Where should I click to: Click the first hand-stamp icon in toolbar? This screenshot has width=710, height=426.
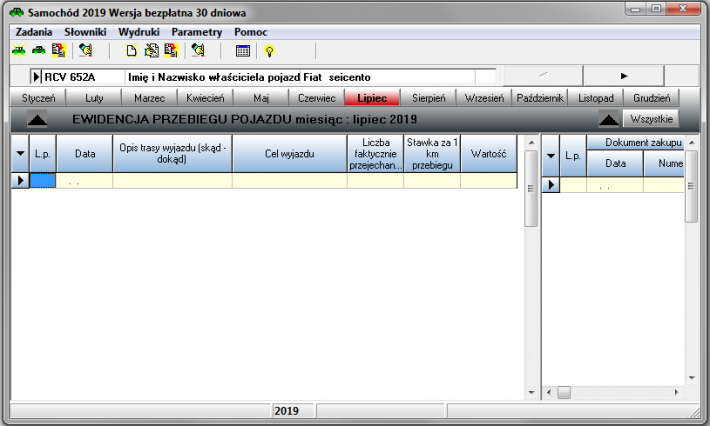[86, 50]
